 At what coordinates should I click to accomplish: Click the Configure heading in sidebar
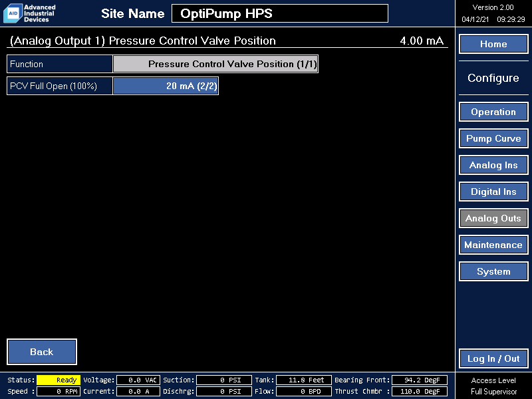[493, 78]
